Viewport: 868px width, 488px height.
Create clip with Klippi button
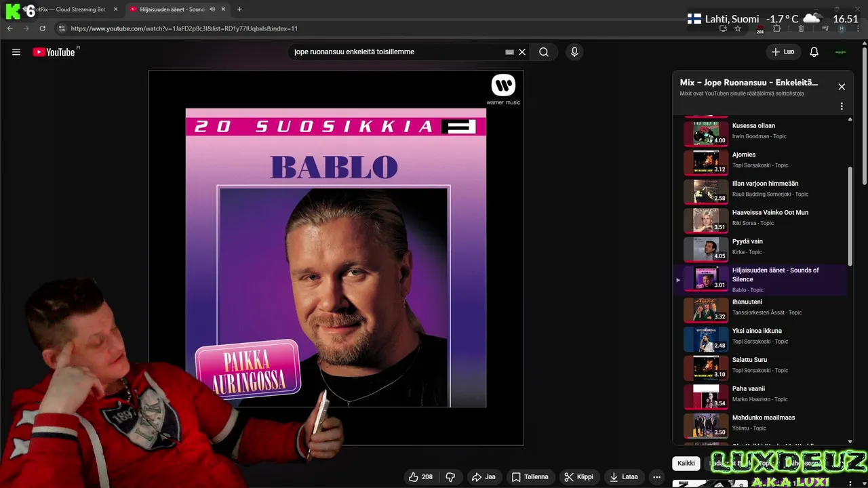(578, 477)
